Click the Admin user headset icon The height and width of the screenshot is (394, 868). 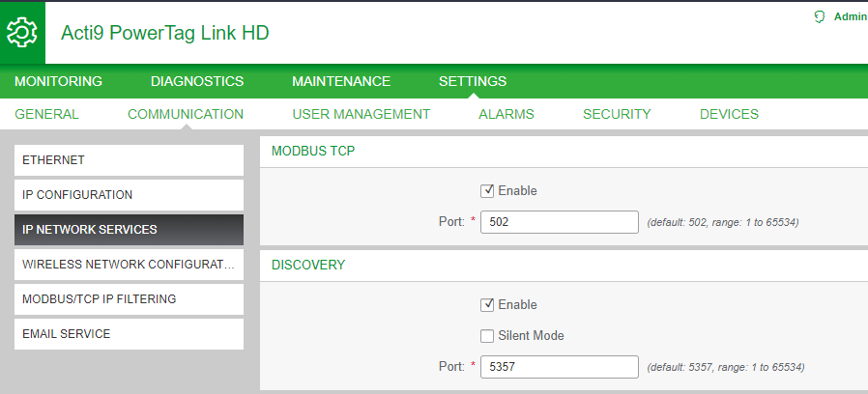(820, 17)
